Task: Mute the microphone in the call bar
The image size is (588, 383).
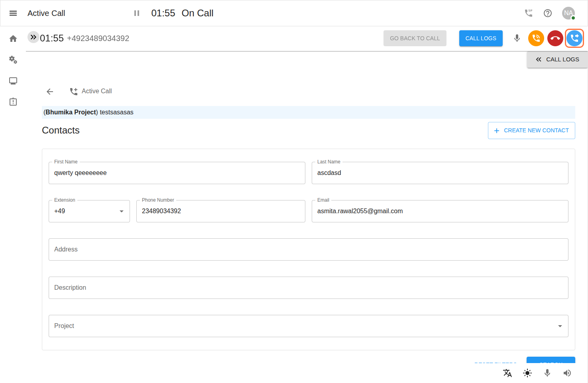Action: (x=517, y=38)
